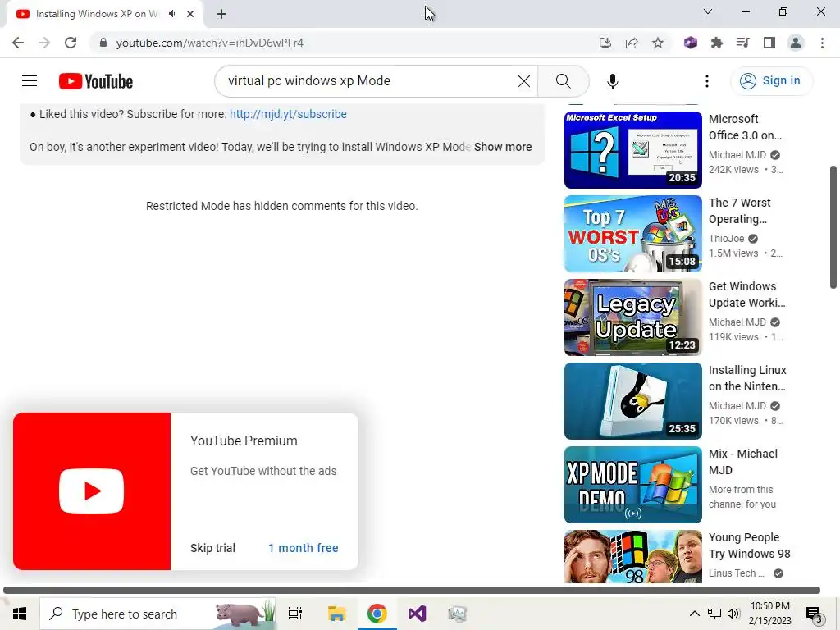840x630 pixels.
Task: Open the network icon in tray
Action: pos(714,614)
